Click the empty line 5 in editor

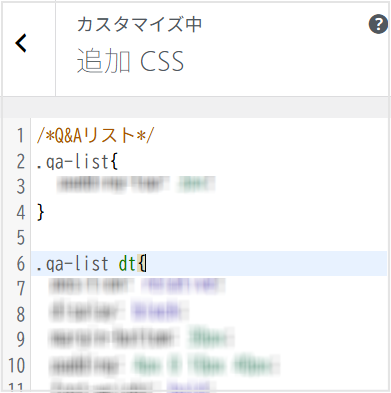coord(209,238)
